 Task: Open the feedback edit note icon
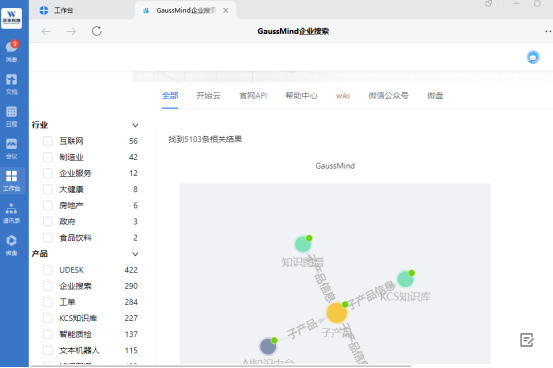coord(527,340)
